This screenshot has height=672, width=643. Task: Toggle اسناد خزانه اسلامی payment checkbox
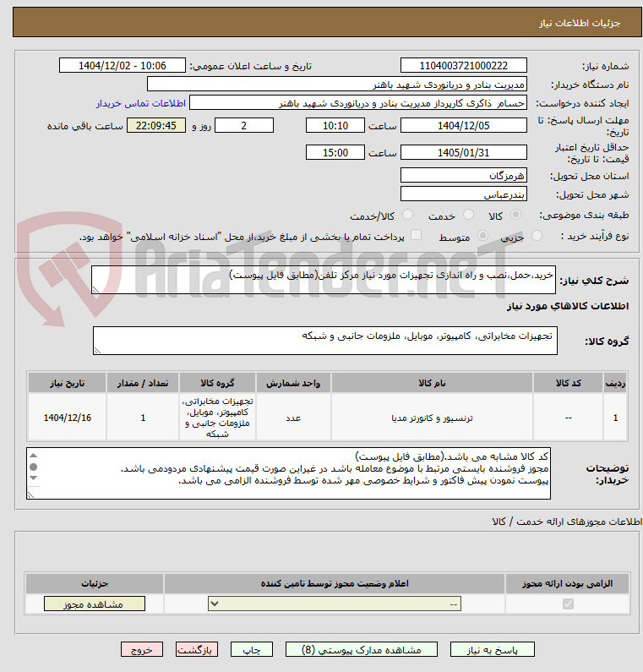point(416,234)
